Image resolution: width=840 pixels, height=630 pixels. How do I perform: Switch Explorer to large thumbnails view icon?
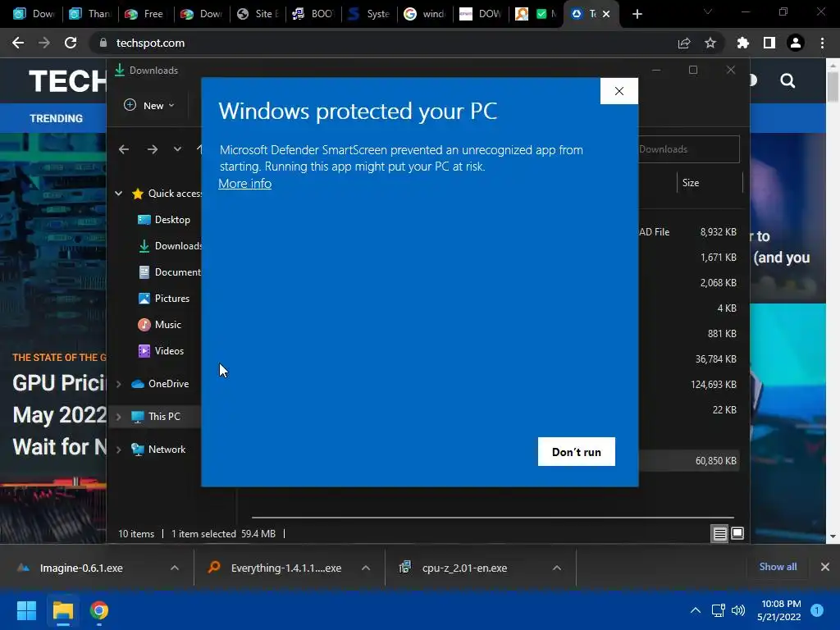(737, 533)
